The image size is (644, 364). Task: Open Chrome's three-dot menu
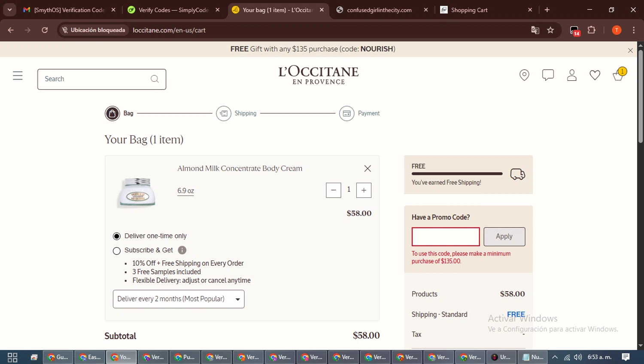(634, 30)
